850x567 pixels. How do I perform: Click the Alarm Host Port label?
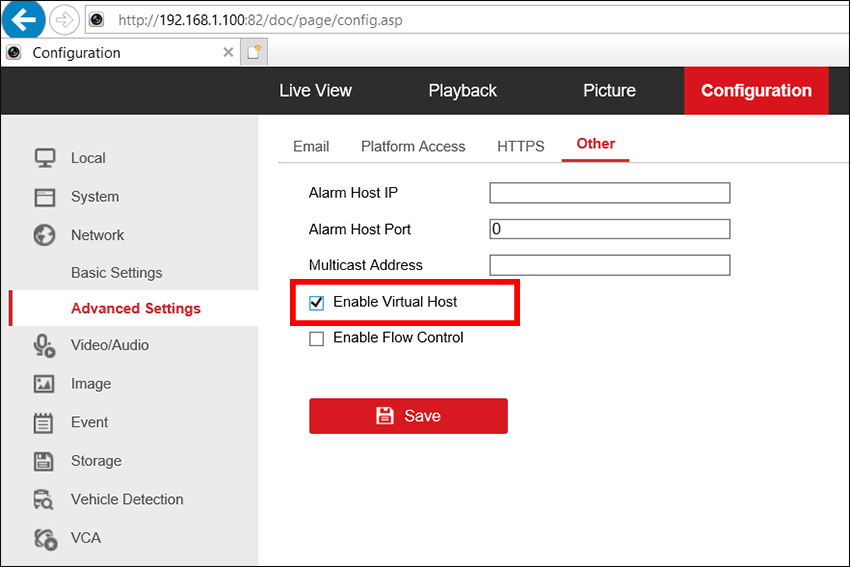tap(359, 229)
